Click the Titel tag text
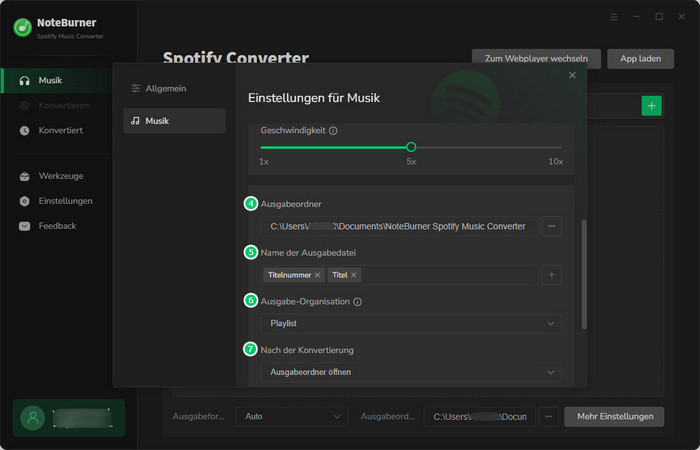This screenshot has height=450, width=700. pyautogui.click(x=340, y=275)
